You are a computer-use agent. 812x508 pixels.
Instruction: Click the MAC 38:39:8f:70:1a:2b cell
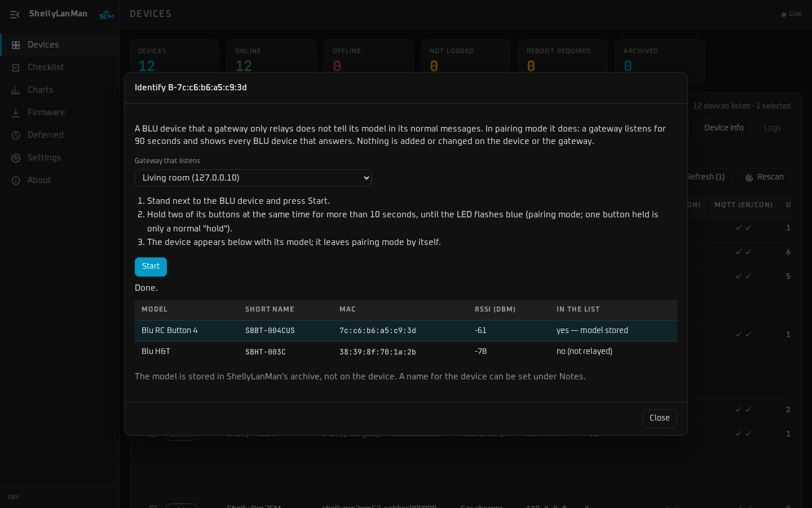coord(377,352)
